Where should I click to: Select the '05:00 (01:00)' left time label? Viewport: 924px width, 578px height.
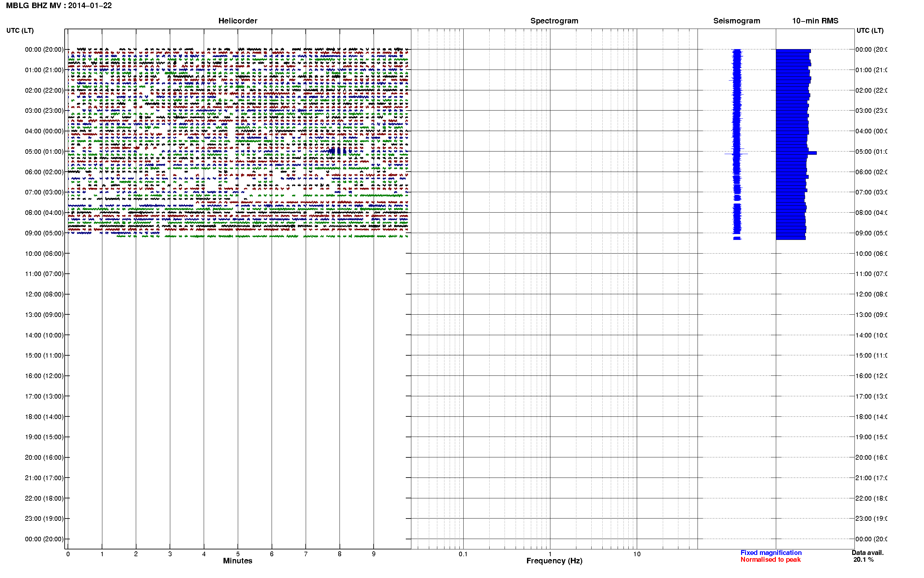click(x=44, y=151)
